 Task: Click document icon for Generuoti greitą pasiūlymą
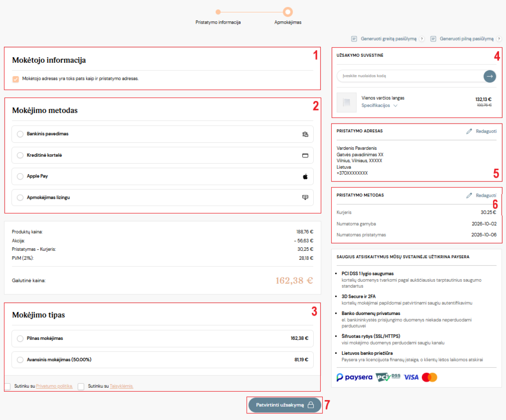point(354,39)
